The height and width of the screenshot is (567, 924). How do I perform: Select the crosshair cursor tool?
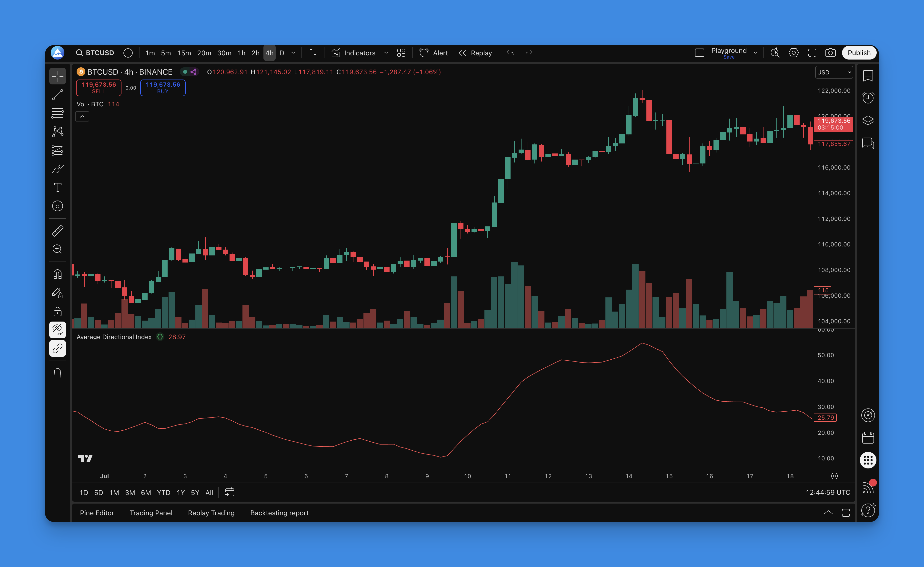pyautogui.click(x=57, y=77)
